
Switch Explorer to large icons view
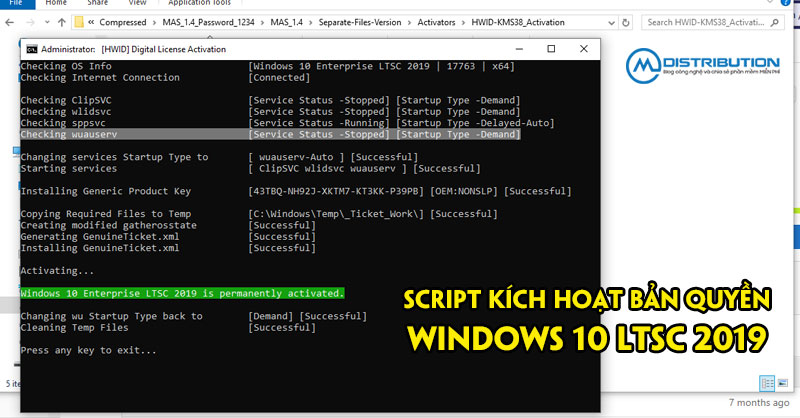click(783, 383)
